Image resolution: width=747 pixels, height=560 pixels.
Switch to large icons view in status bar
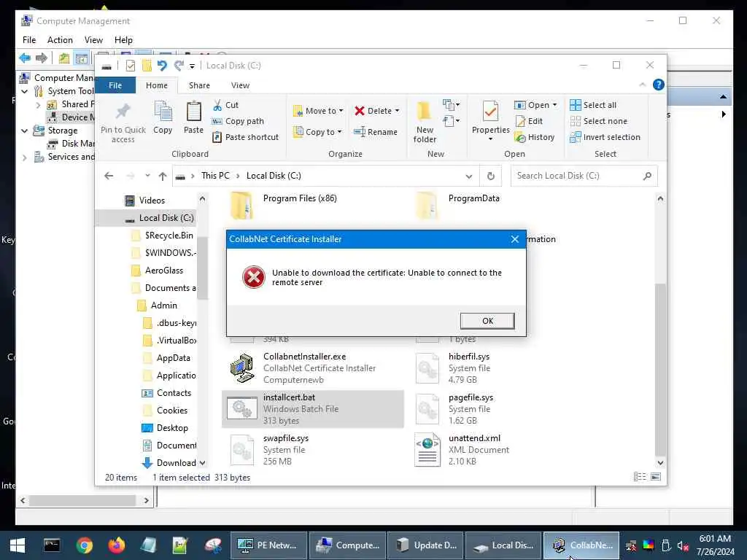click(656, 477)
